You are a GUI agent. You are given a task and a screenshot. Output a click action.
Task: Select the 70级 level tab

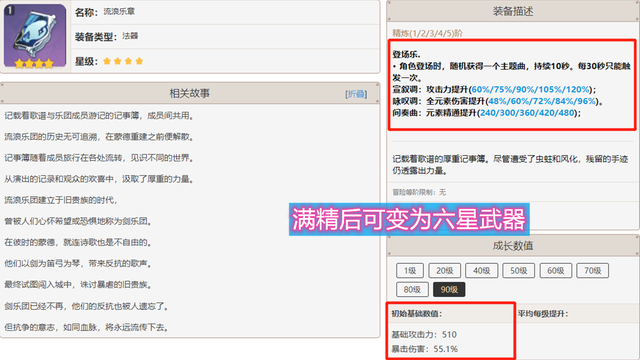(592, 271)
